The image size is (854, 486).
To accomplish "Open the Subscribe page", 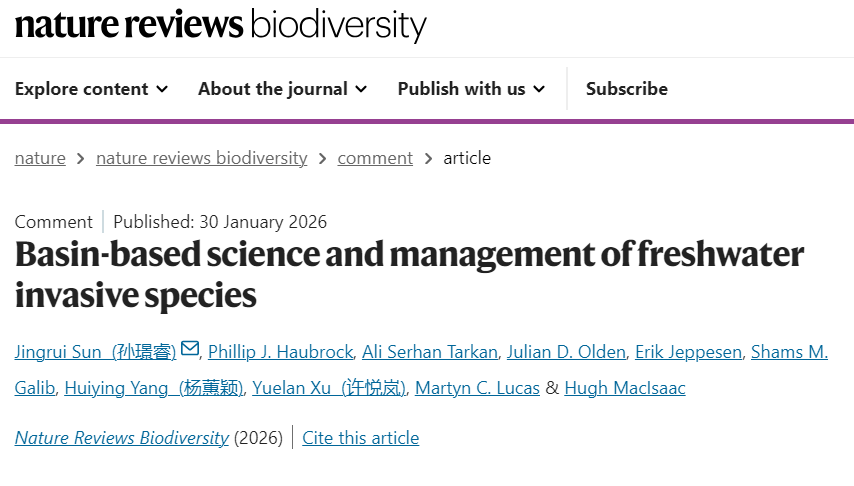I will (627, 89).
